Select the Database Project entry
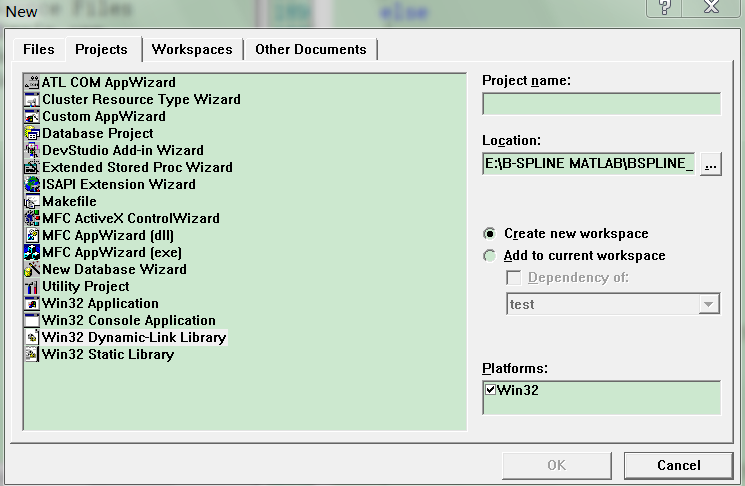Viewport: 745px width, 486px height. tap(97, 133)
